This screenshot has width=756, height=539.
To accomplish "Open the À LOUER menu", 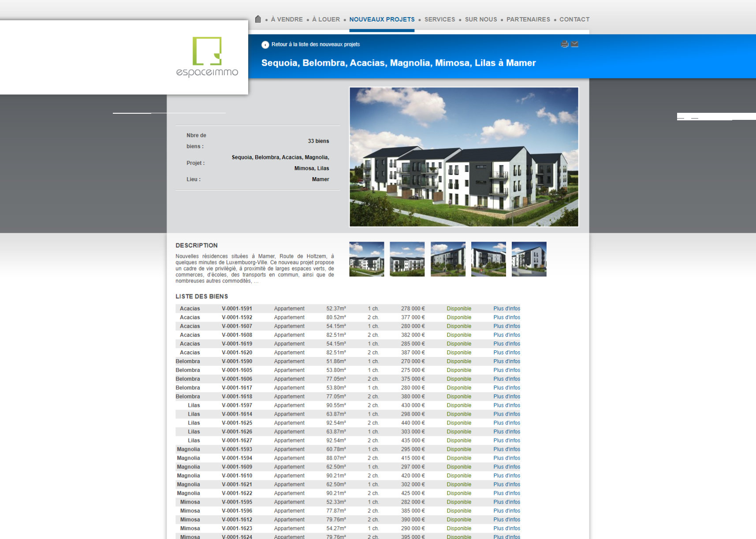I will [326, 19].
